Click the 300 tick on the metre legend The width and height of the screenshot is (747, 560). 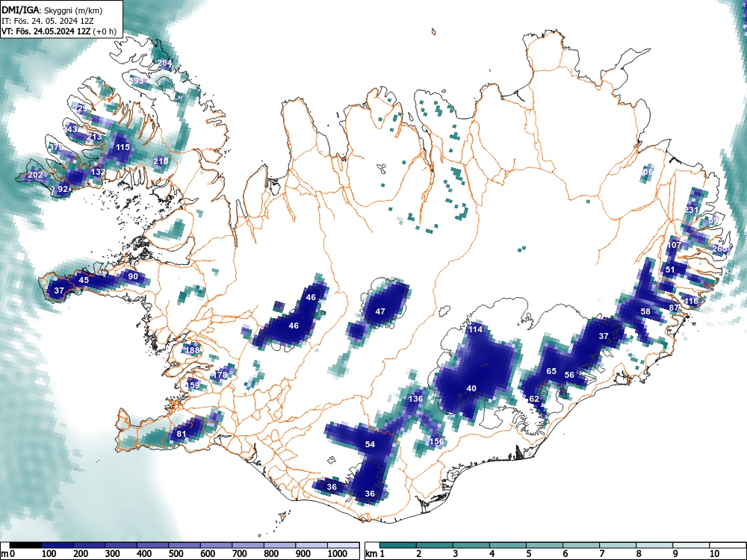click(113, 554)
